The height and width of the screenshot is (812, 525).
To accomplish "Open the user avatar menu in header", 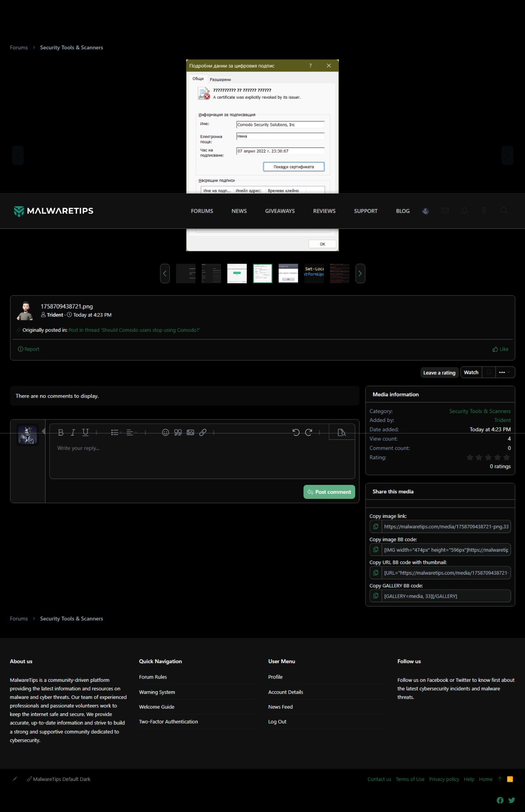I will (x=425, y=211).
